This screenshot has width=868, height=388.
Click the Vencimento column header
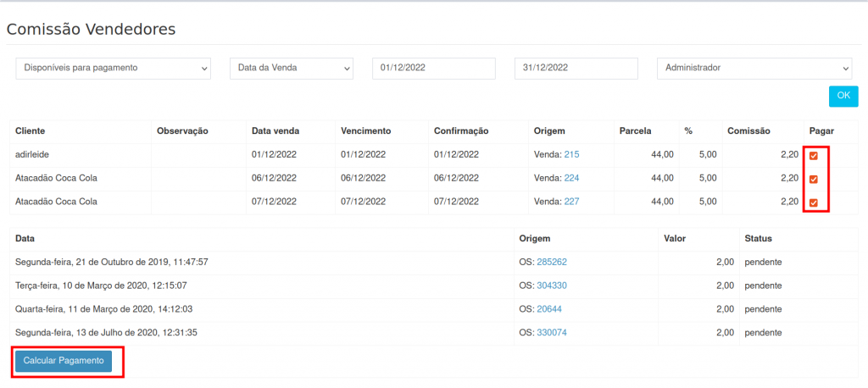365,131
